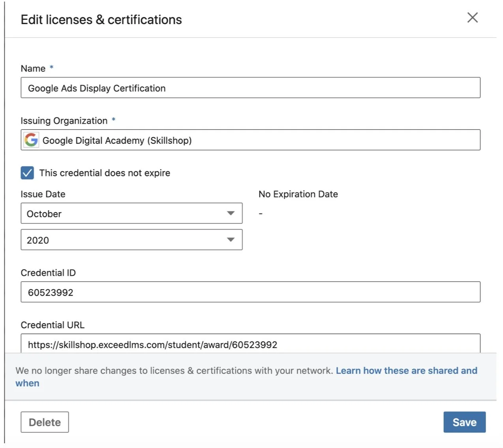Click the dash under No Expiration Date
Image resolution: width=503 pixels, height=448 pixels.
click(261, 213)
